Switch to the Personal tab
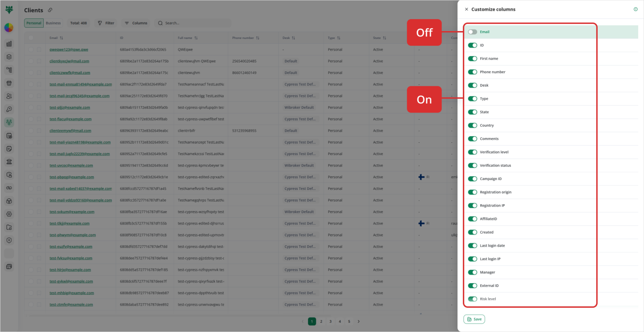The width and height of the screenshot is (644, 332). [34, 23]
